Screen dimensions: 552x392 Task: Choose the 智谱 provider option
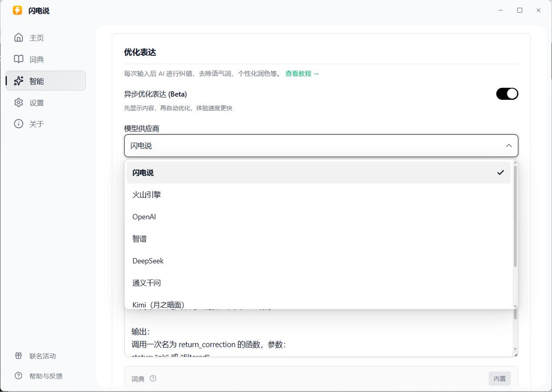[139, 239]
